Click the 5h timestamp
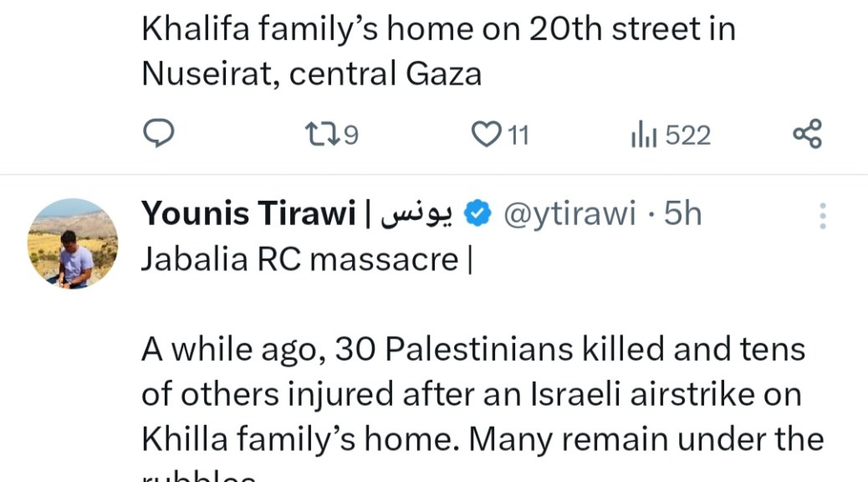Screen dimensions: 868x482 [x=682, y=215]
